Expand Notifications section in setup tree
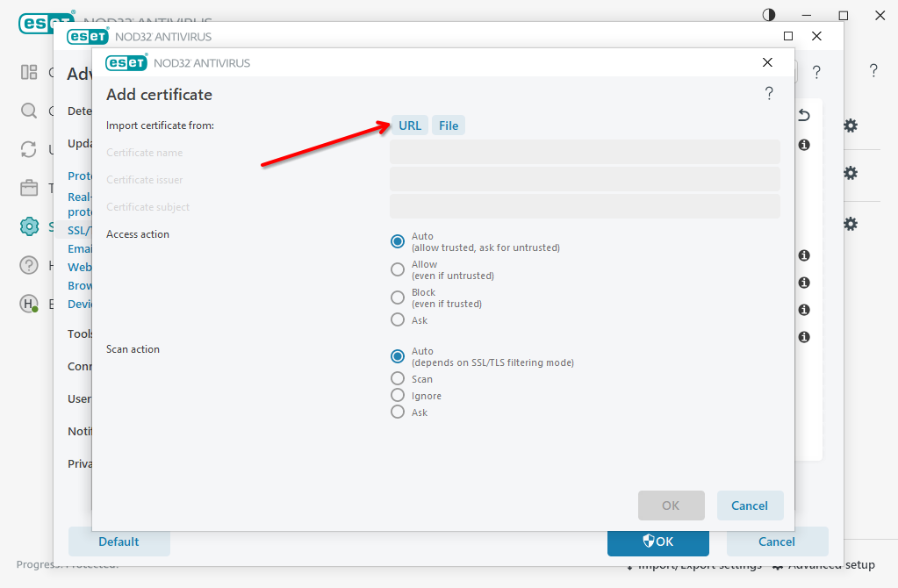The width and height of the screenshot is (898, 588). point(80,431)
